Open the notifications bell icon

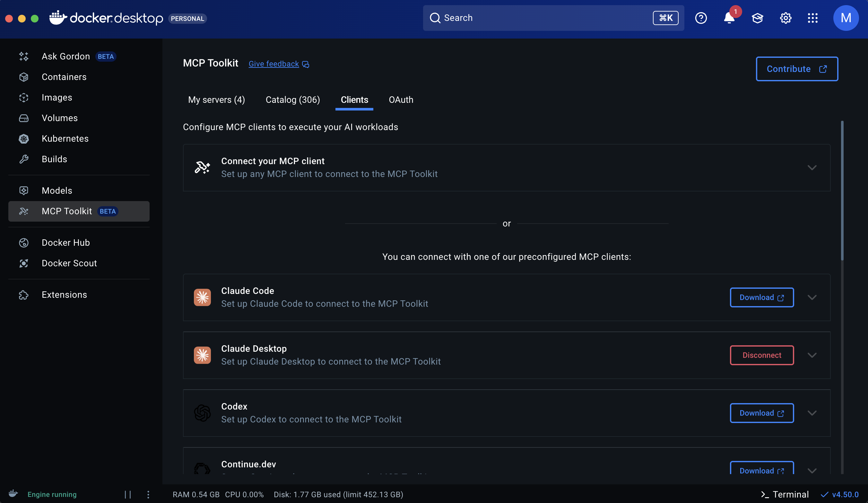pos(729,18)
